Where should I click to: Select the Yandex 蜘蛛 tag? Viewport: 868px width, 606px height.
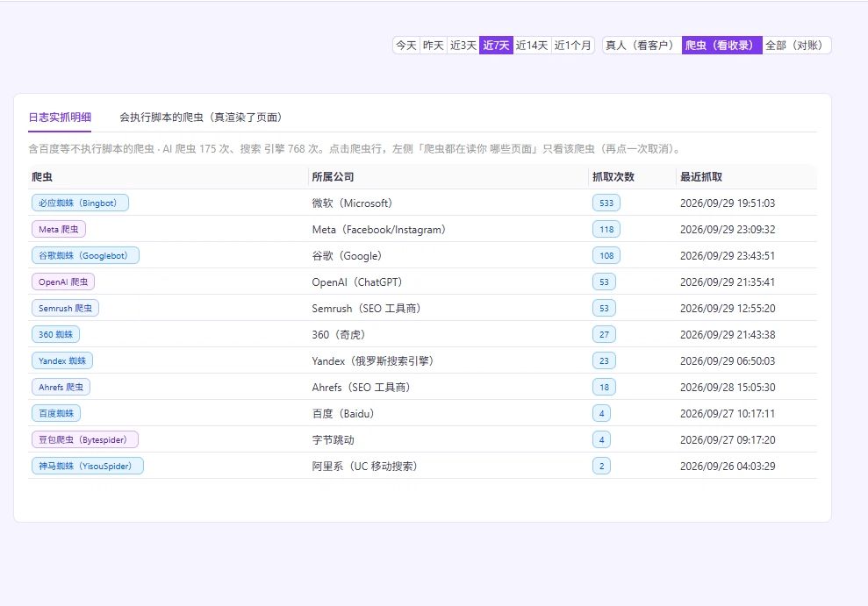coord(62,360)
